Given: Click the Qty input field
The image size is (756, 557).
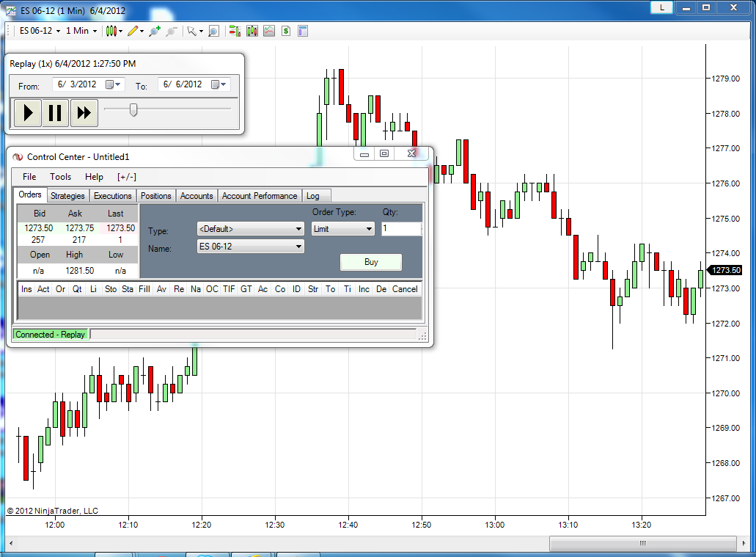Looking at the screenshot, I should pos(402,229).
